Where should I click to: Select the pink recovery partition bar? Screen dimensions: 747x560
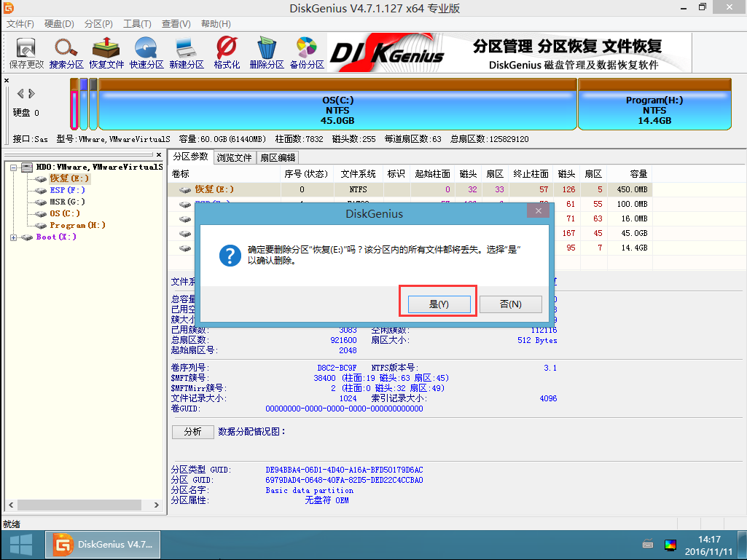74,104
